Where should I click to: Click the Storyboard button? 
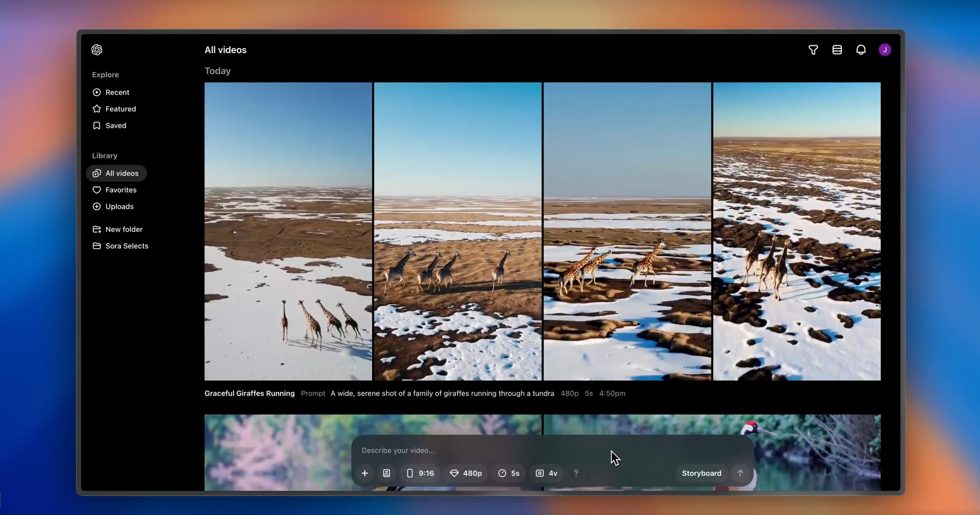pos(701,474)
